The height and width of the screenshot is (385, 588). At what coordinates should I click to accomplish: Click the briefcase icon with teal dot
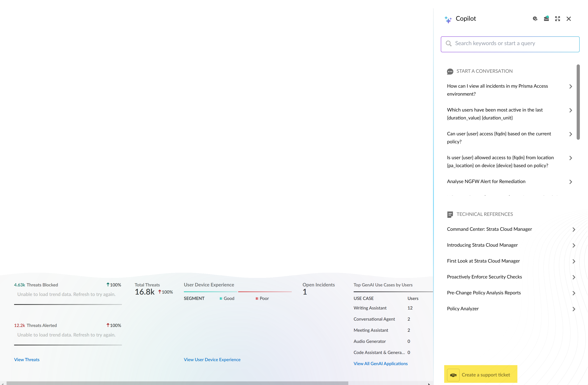tap(546, 19)
